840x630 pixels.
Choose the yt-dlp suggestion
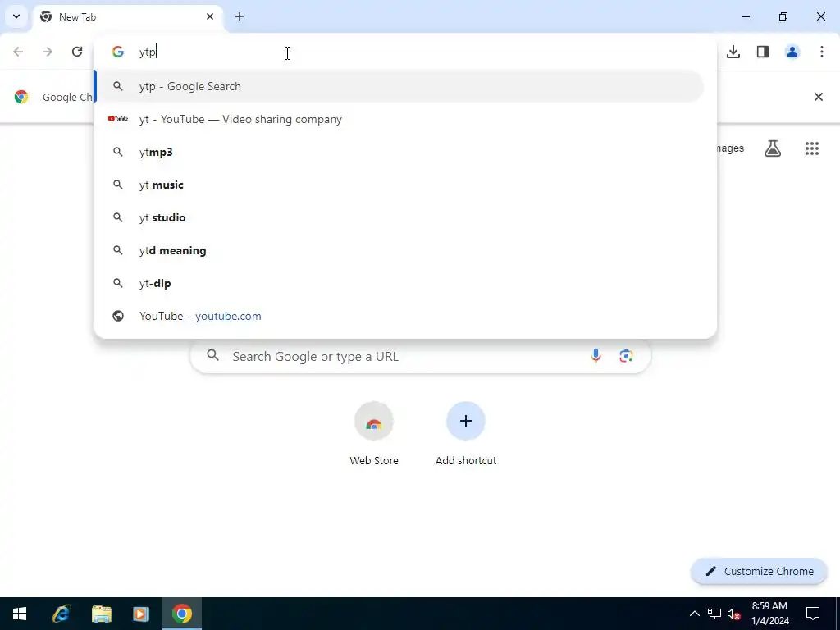[399, 283]
